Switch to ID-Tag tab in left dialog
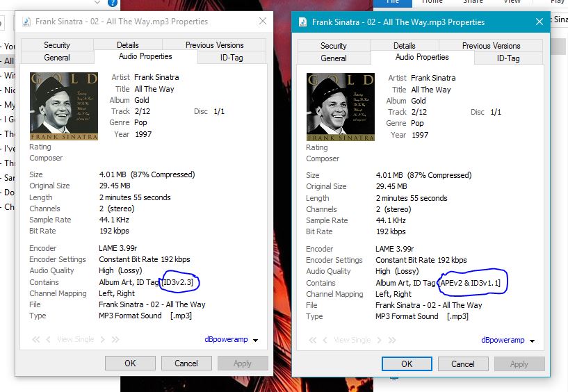 click(232, 58)
